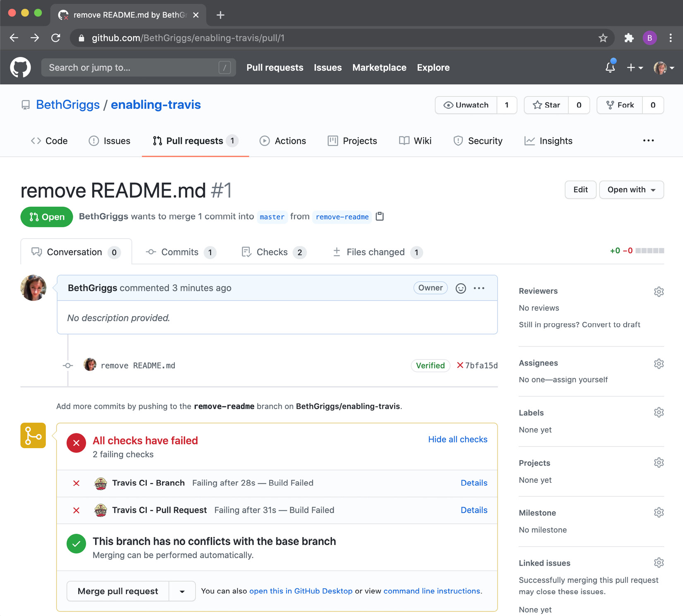Image resolution: width=683 pixels, height=616 pixels.
Task: Click the GitHub octocat home icon
Action: point(19,67)
